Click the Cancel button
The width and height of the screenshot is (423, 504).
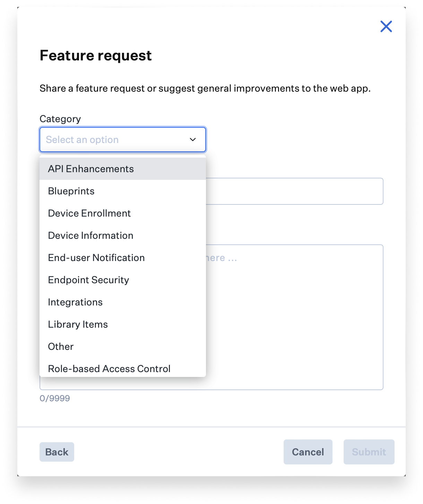click(308, 452)
